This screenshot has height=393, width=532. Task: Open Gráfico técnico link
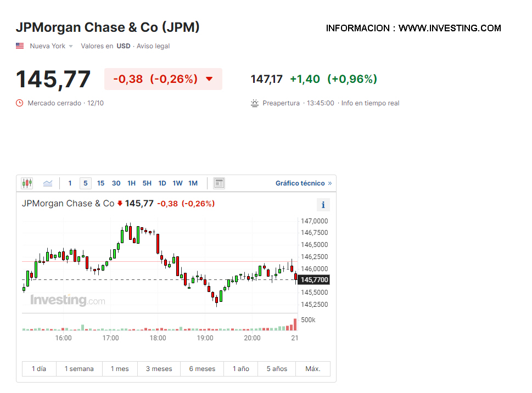(x=303, y=183)
